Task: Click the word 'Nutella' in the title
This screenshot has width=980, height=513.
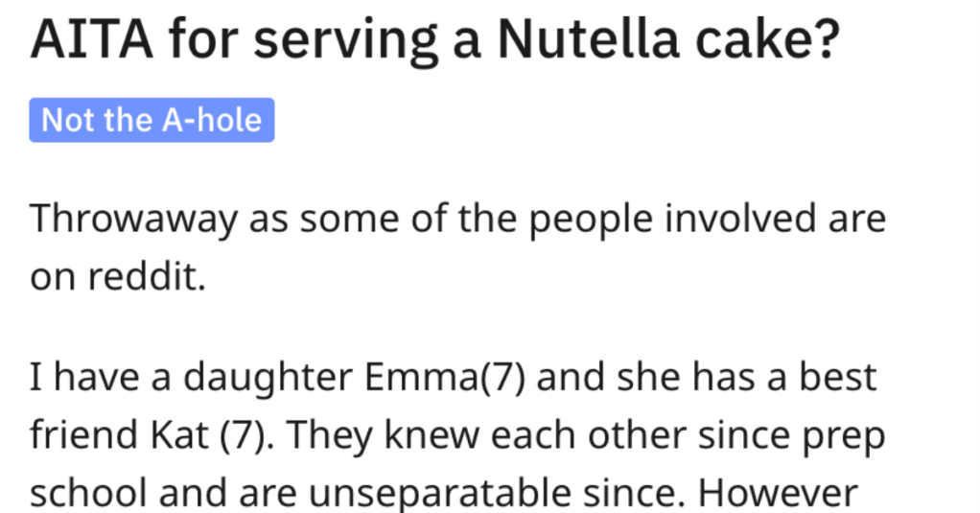Action: [x=588, y=38]
